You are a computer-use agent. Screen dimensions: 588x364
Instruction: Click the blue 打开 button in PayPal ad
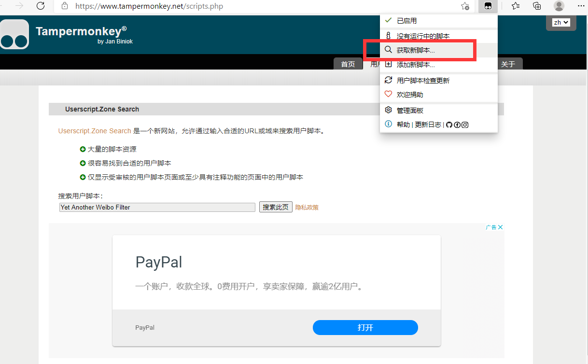point(365,327)
